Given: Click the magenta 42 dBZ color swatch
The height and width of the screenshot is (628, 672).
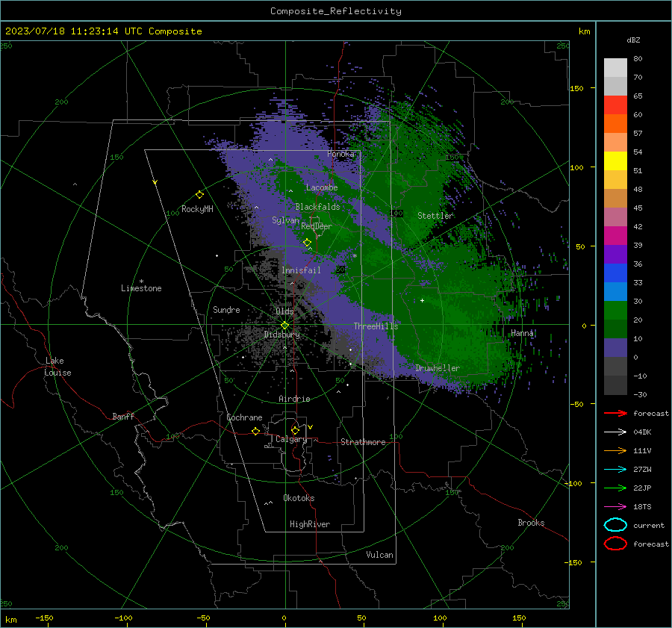Looking at the screenshot, I should click(615, 236).
